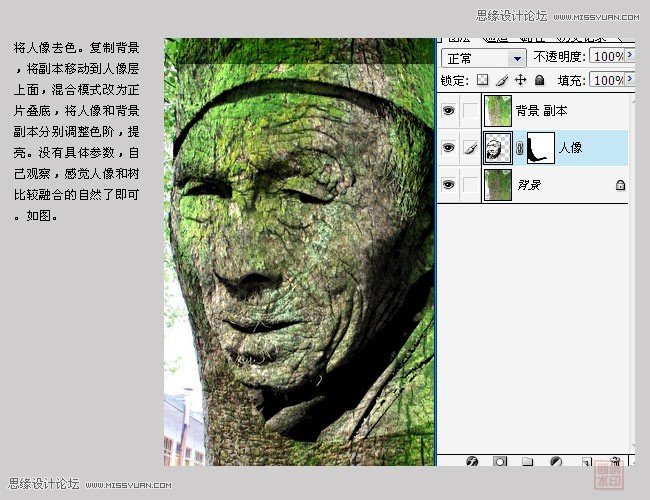Add a layer mask using bottom icon
This screenshot has height=500, width=650.
coord(500,463)
